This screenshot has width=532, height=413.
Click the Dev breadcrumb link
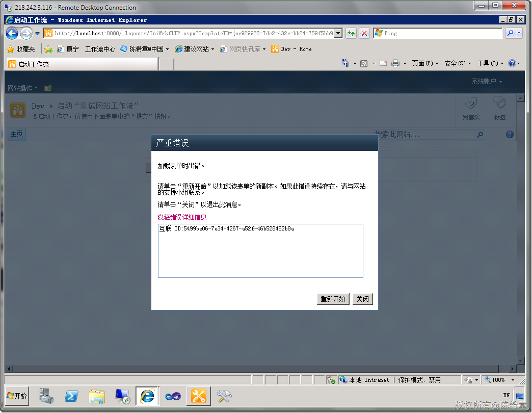click(x=38, y=106)
